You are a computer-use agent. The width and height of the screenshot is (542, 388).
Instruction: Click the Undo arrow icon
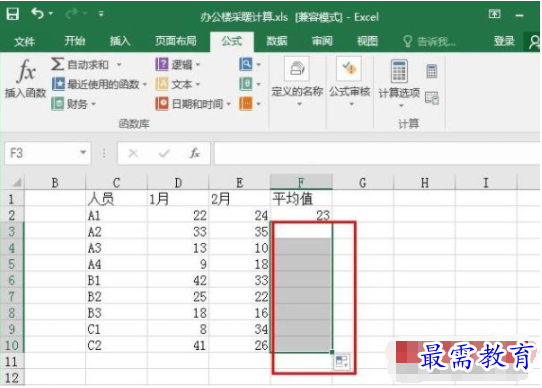tap(37, 14)
